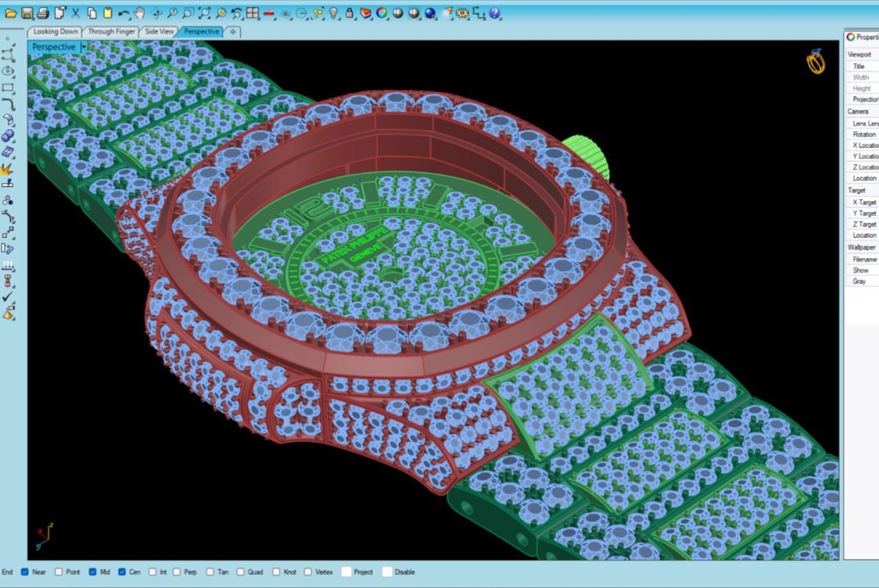Select the Boolean union spheres tool
The width and height of the screenshot is (879, 588).
(x=8, y=135)
